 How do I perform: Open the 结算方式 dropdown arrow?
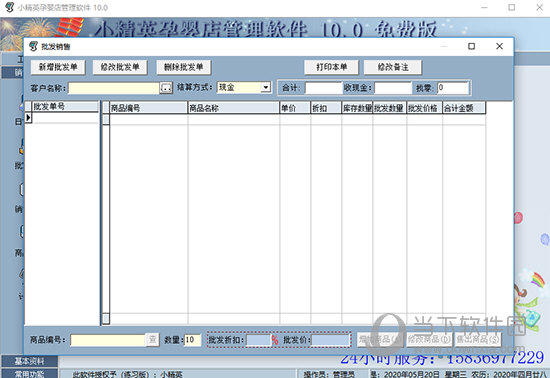click(x=266, y=87)
